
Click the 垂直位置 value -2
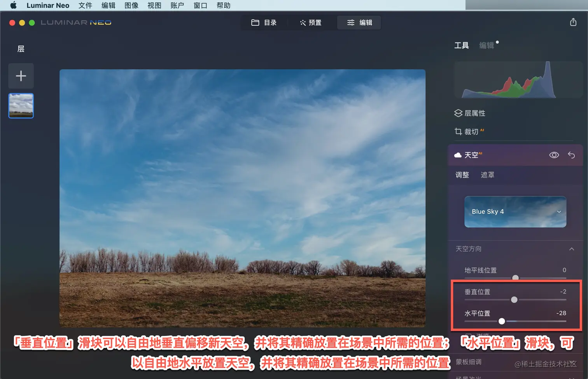click(563, 292)
